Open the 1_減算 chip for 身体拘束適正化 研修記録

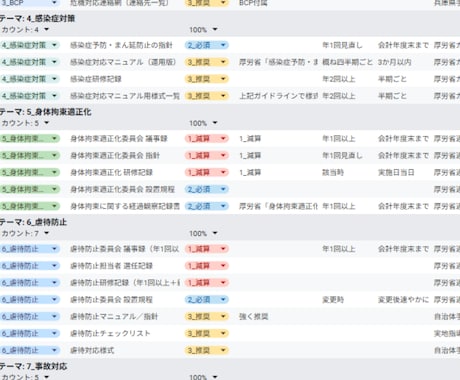pos(207,172)
